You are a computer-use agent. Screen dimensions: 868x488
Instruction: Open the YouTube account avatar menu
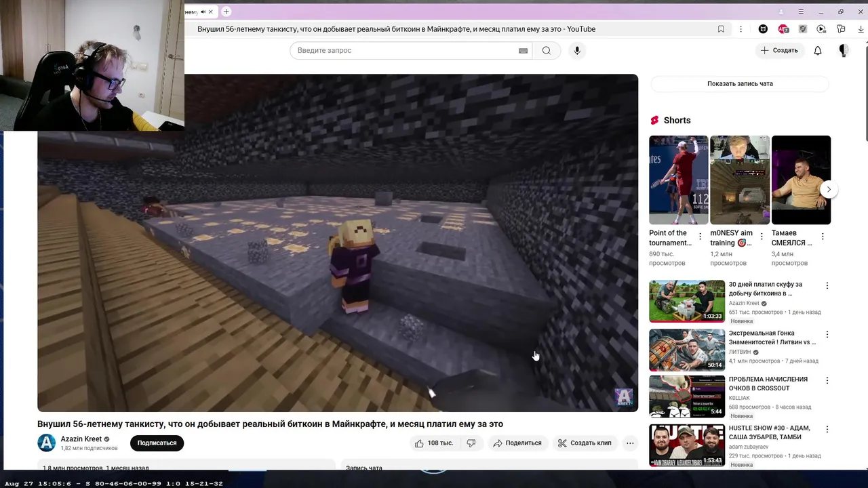(x=844, y=50)
